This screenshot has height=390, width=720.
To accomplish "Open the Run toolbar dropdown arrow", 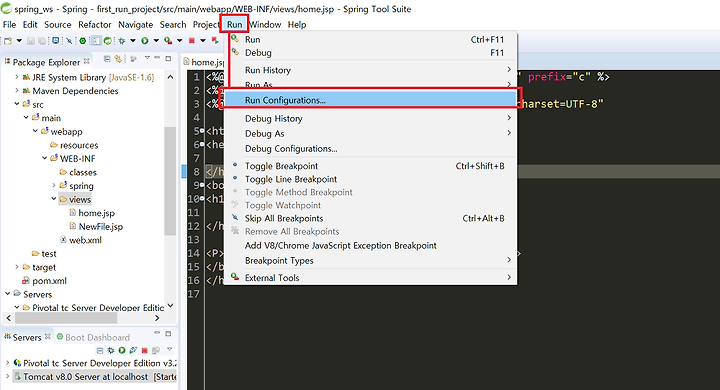I will (156, 41).
